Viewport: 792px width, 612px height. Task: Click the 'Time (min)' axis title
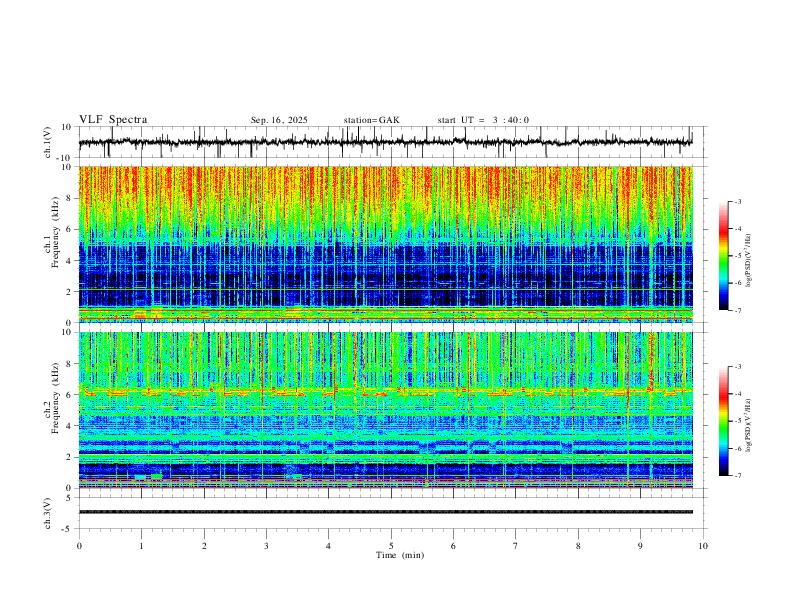click(x=400, y=555)
